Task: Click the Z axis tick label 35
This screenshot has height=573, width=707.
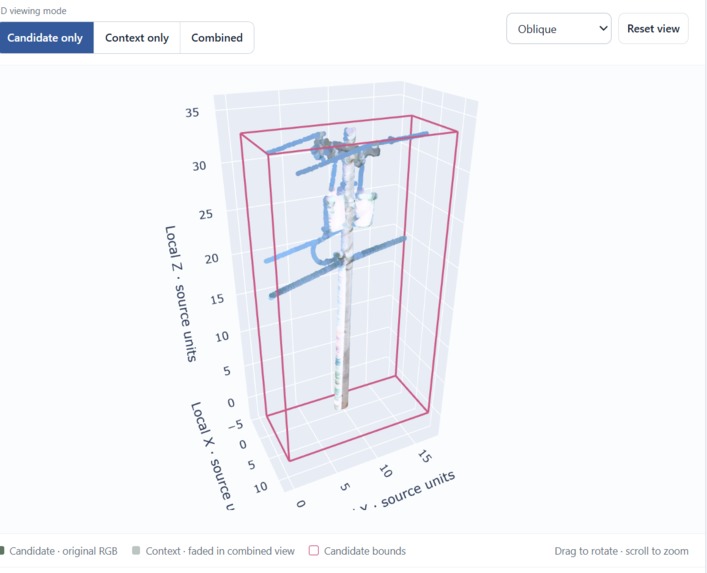Action: point(192,112)
